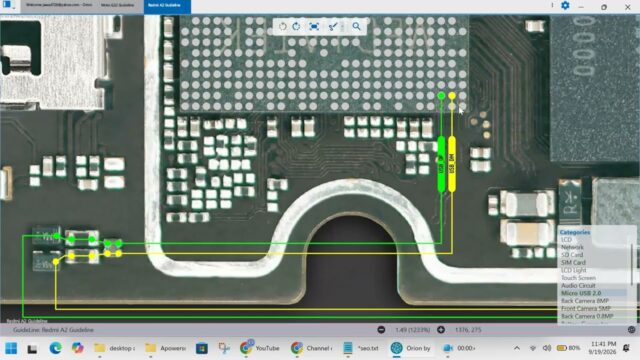Open the search magnifier tool
The height and width of the screenshot is (360, 640).
tap(356, 27)
